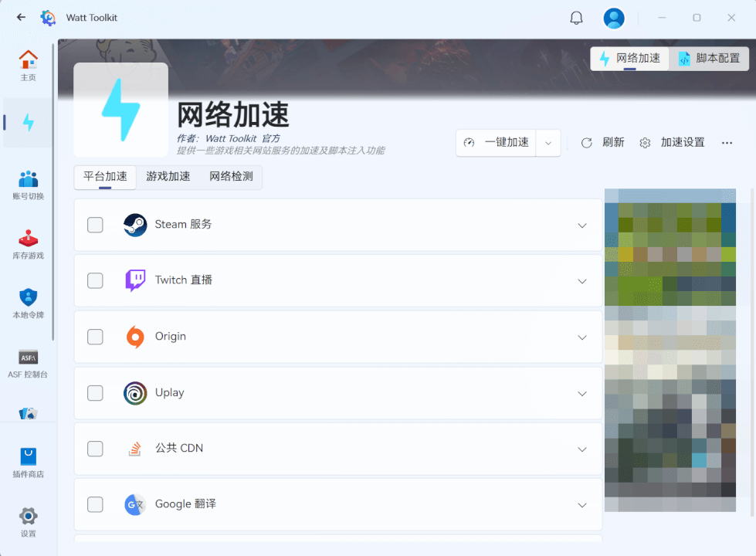Enable Google 翻译 acceleration checkbox
The image size is (756, 556).
coord(95,504)
